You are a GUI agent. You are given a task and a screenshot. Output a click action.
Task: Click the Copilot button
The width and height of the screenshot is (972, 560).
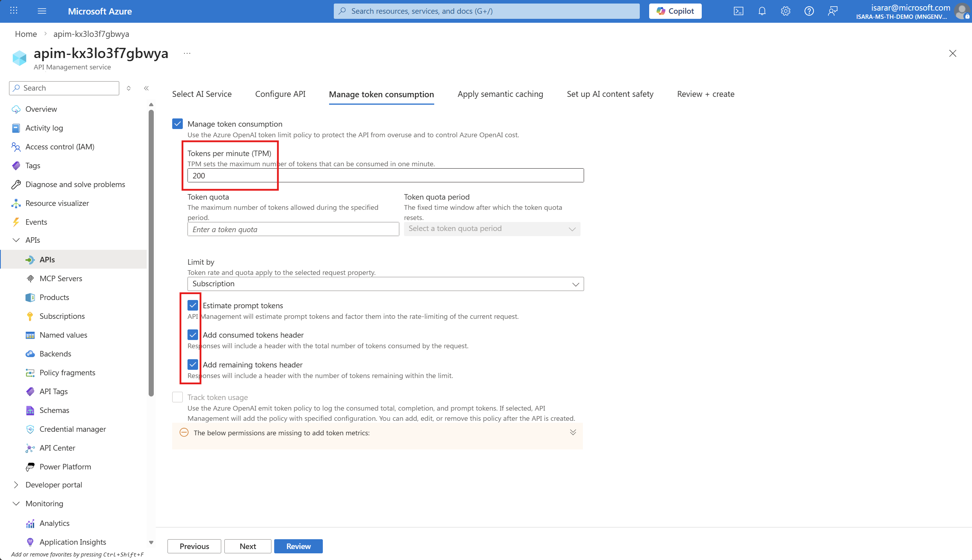pyautogui.click(x=675, y=11)
